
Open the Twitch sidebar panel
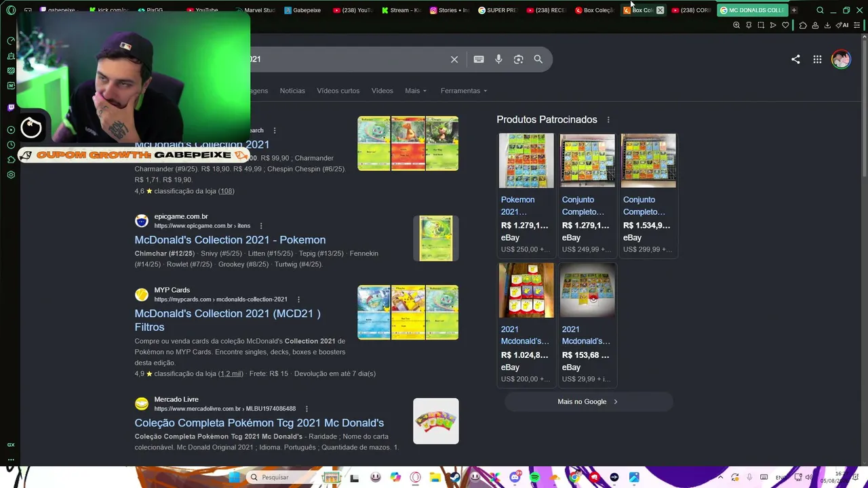11,108
